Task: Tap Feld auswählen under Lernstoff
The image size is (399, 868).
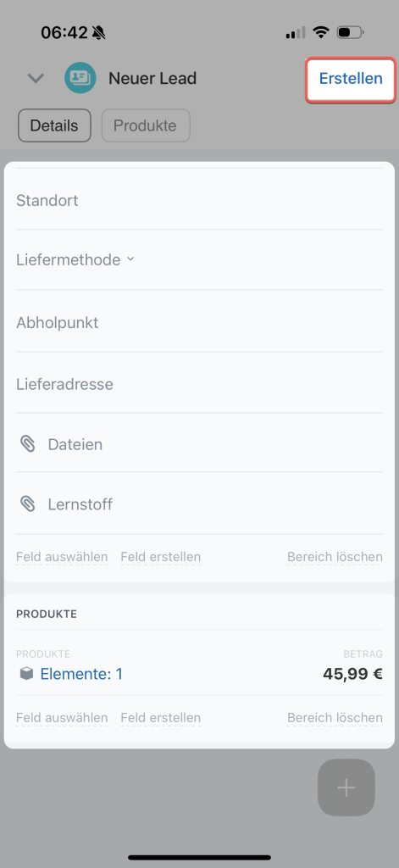Action: [62, 556]
